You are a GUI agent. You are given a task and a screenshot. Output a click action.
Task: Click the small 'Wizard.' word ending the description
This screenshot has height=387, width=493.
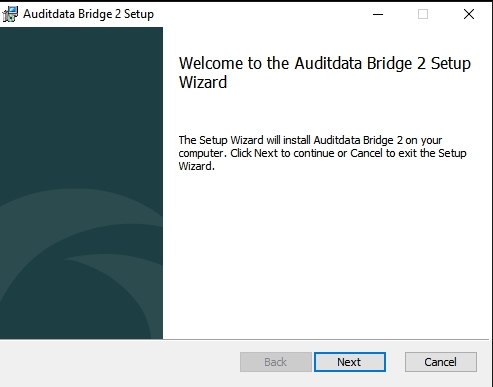point(197,166)
